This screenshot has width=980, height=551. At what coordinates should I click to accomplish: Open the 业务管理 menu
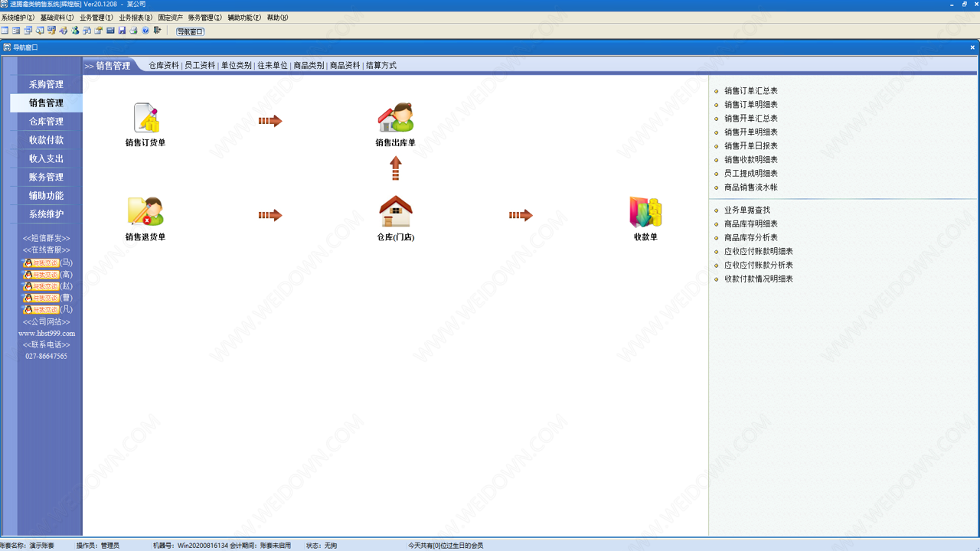point(96,17)
